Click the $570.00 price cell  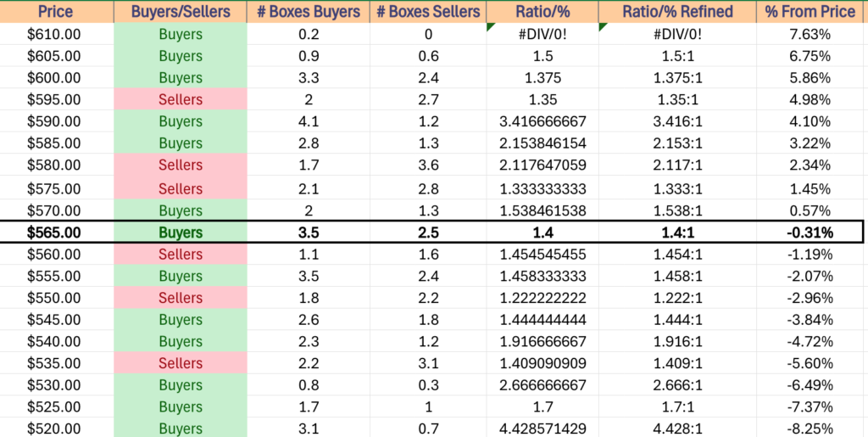(57, 210)
